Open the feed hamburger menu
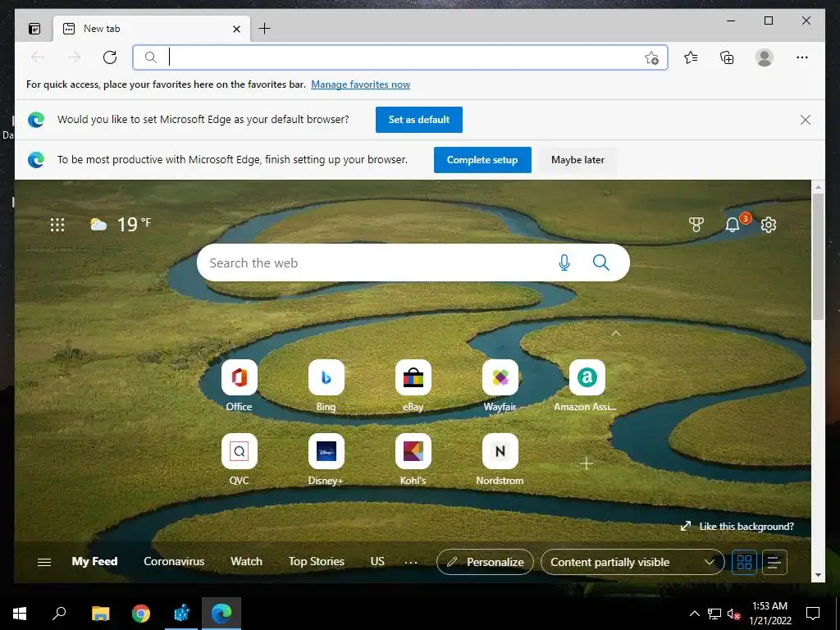The height and width of the screenshot is (630, 840). (44, 562)
